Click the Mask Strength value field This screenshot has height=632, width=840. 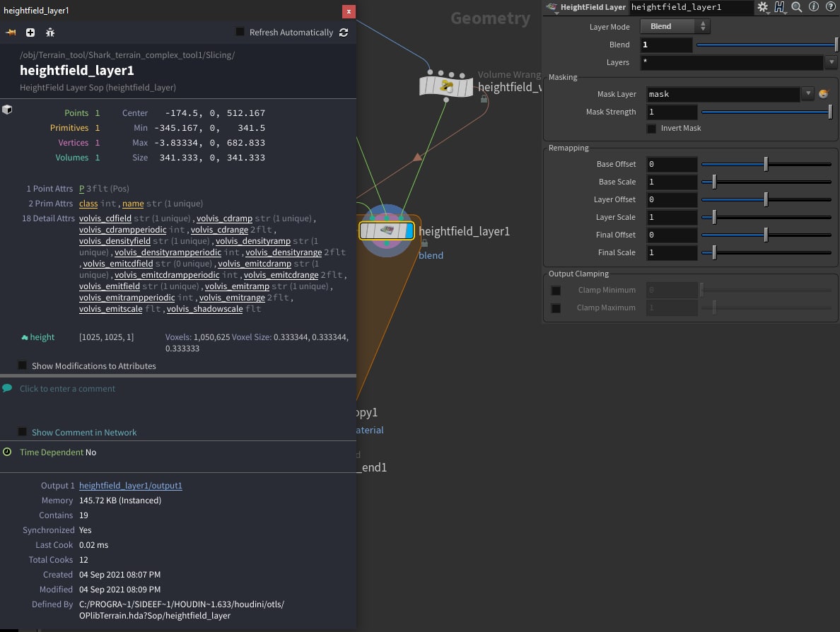[672, 112]
